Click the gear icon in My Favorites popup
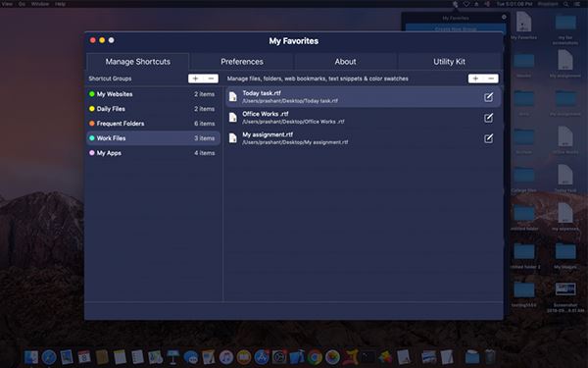Screen dimensions: 588x368 point(504,17)
